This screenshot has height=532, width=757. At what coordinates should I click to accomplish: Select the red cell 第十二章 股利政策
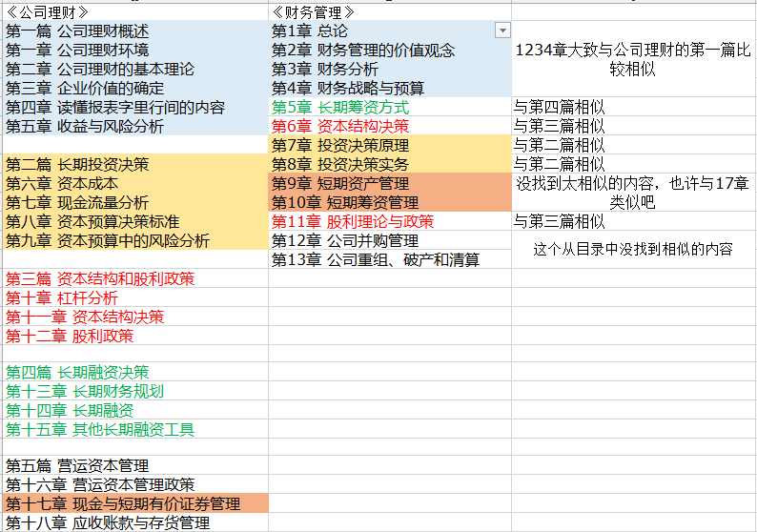[135, 336]
